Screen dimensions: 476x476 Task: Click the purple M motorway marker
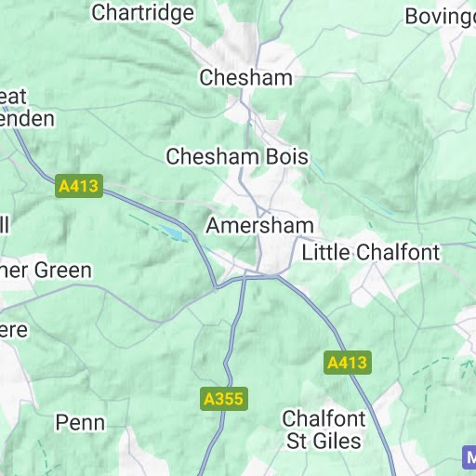tap(469, 457)
